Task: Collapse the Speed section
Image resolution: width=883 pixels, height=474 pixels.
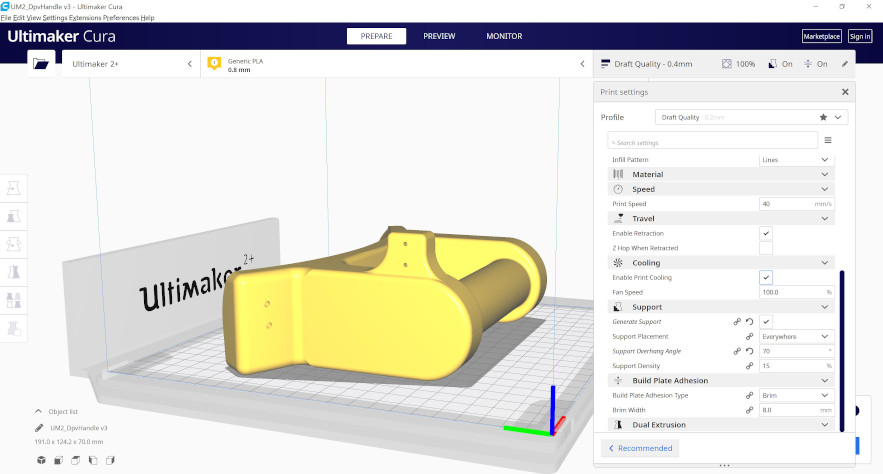Action: (x=721, y=189)
